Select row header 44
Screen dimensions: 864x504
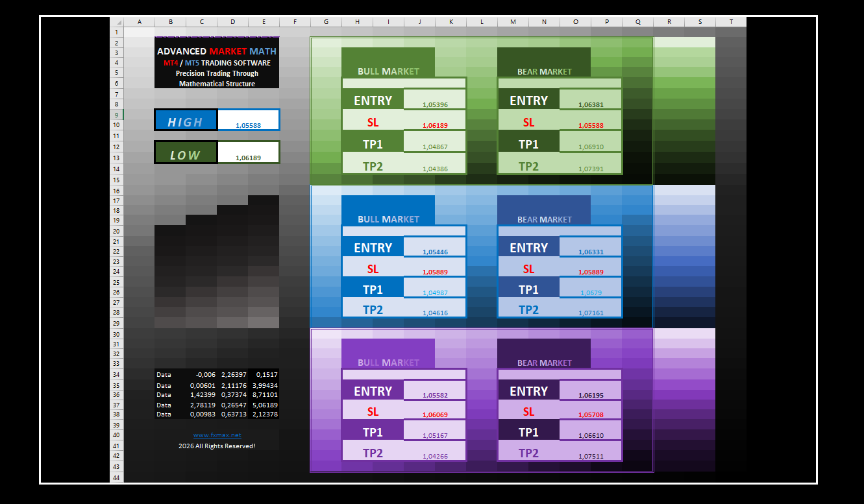coord(116,478)
